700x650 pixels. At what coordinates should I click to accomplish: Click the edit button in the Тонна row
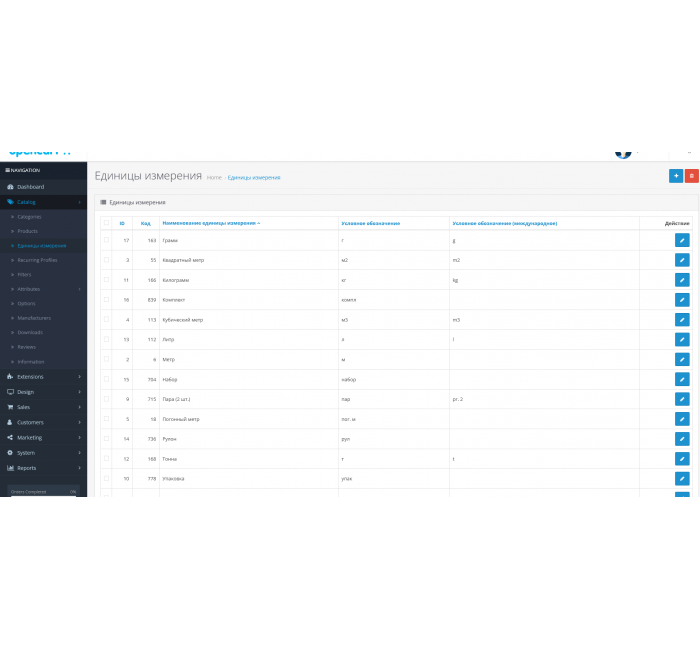682,458
